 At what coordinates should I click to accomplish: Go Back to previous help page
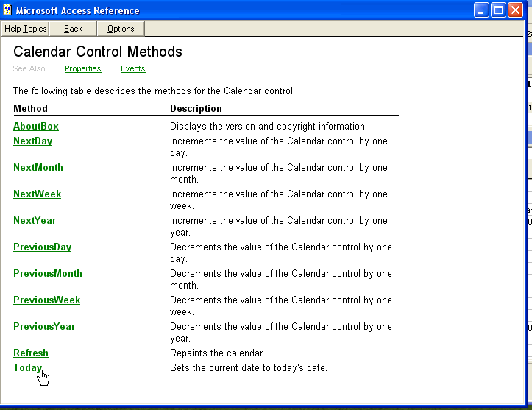(73, 29)
